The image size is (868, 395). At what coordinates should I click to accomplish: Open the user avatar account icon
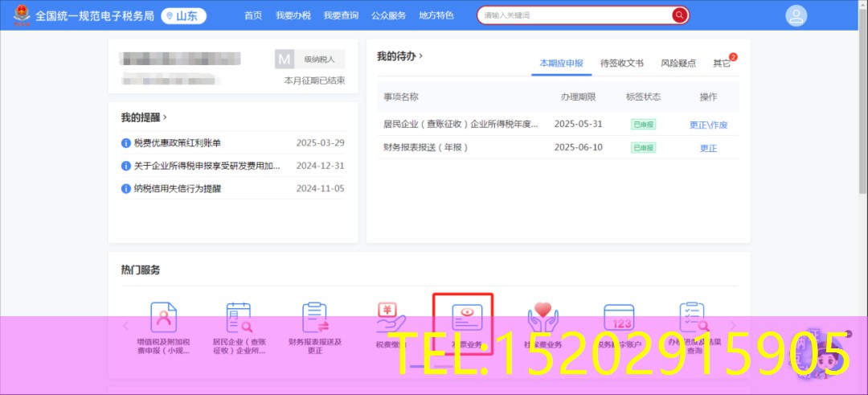coord(796,15)
